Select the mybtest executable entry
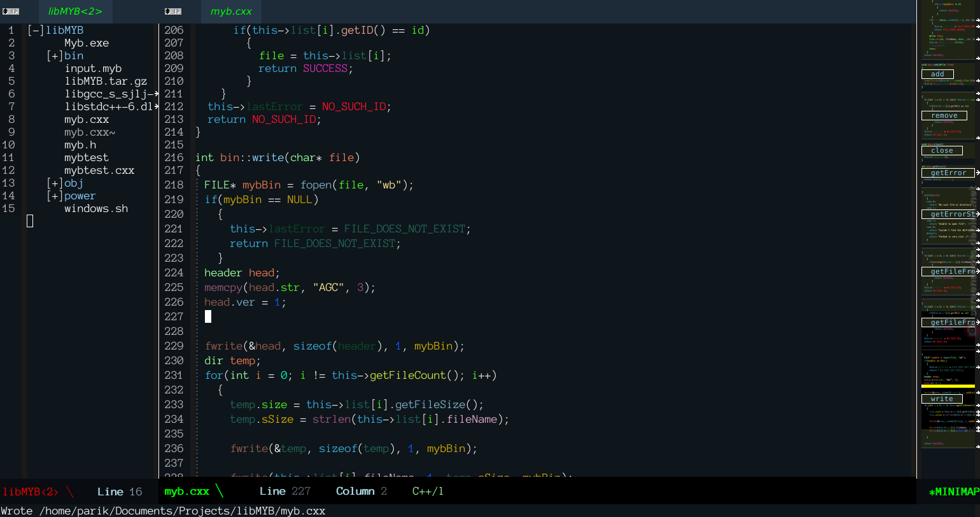980x517 pixels. click(87, 157)
